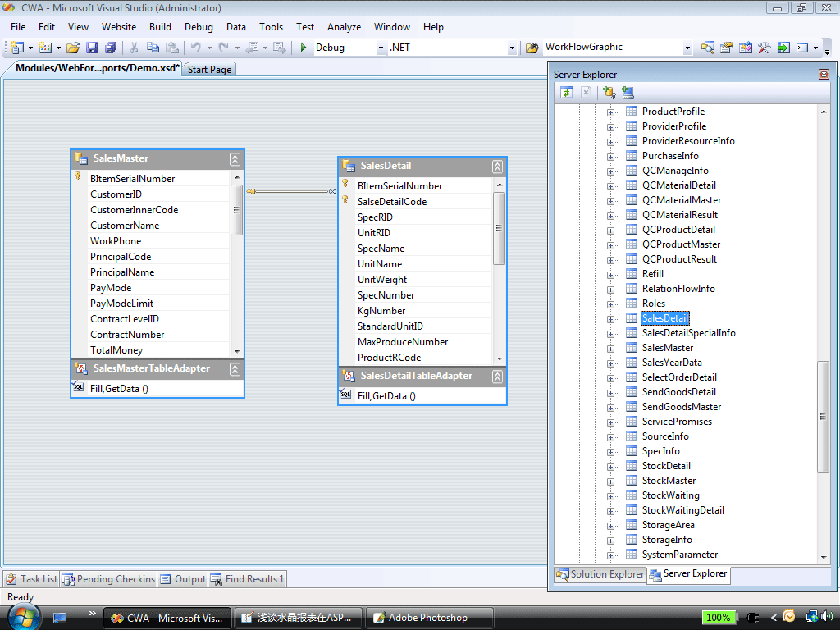Click the disabled Stop Refresh icon in Server Explorer
This screenshot has width=840, height=630.
pyautogui.click(x=586, y=92)
